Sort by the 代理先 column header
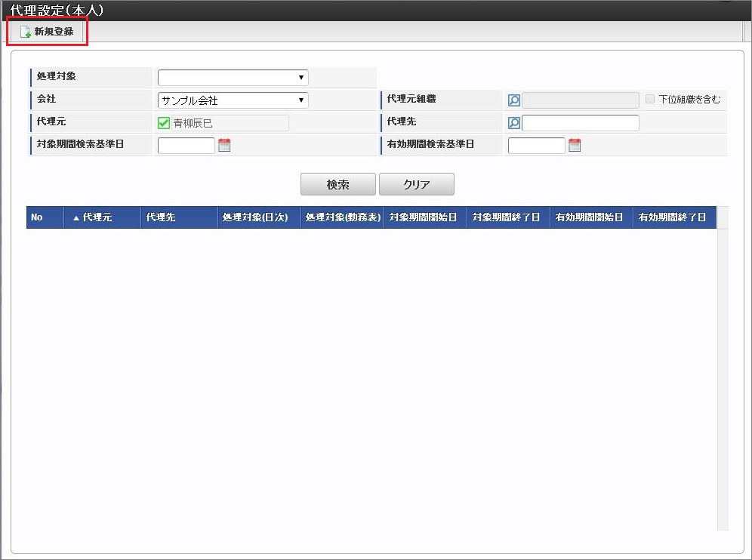752x560 pixels. click(x=180, y=217)
